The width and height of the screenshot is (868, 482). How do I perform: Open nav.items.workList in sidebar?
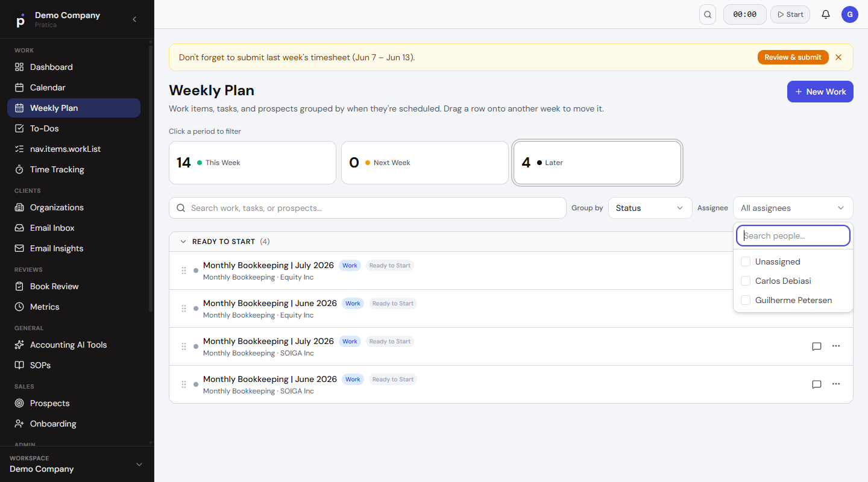74,149
